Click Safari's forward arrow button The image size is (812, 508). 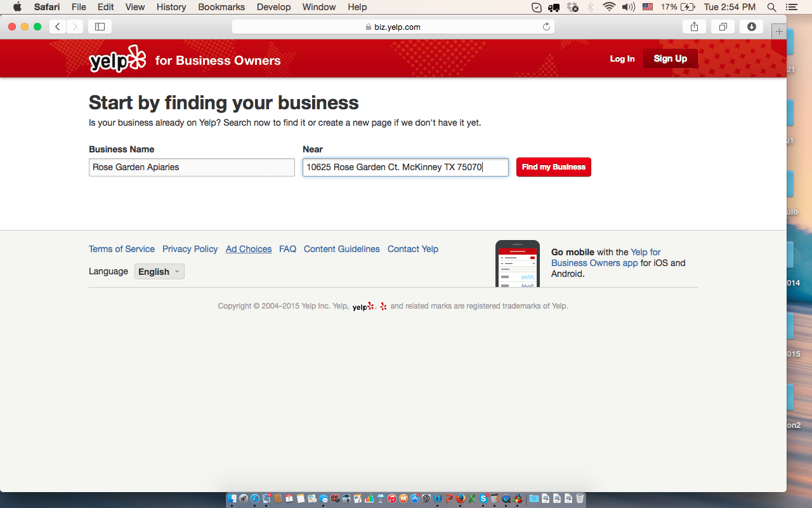click(75, 27)
